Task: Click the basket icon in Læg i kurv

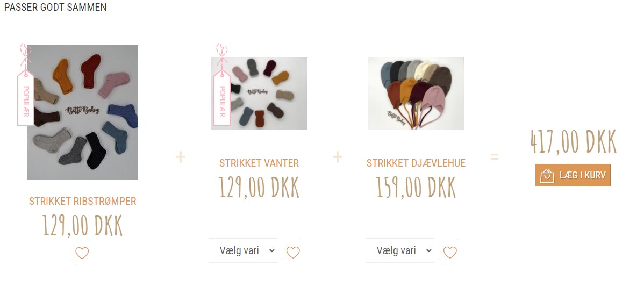Action: (x=547, y=176)
